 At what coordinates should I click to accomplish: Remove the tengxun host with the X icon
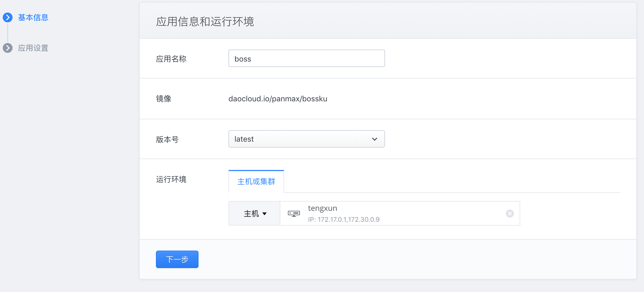coord(510,214)
